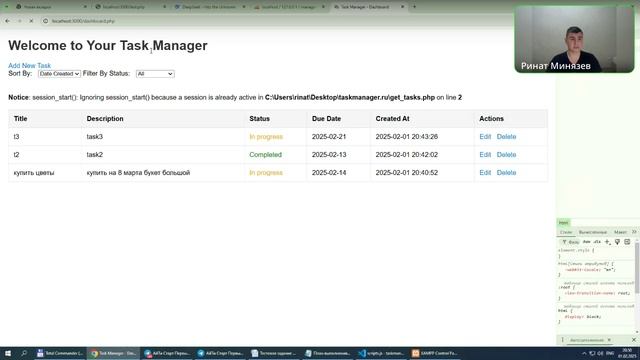Show more DevTools style tabs chevron
This screenshot has height=360, width=640.
[634, 232]
